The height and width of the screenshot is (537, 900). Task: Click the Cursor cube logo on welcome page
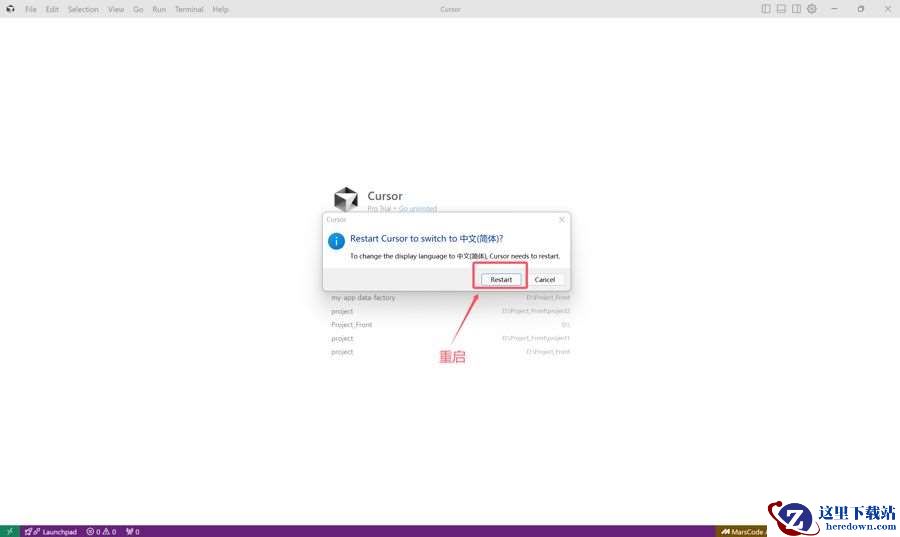point(346,199)
